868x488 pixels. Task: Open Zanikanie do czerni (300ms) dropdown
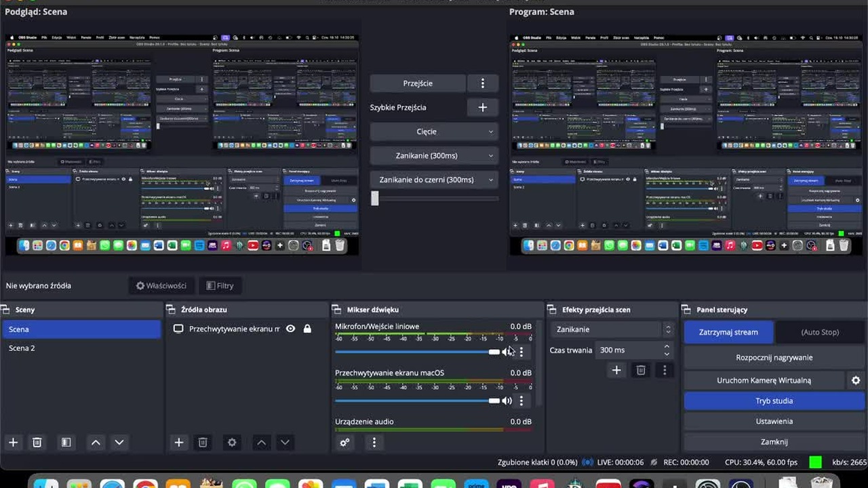pyautogui.click(x=434, y=180)
